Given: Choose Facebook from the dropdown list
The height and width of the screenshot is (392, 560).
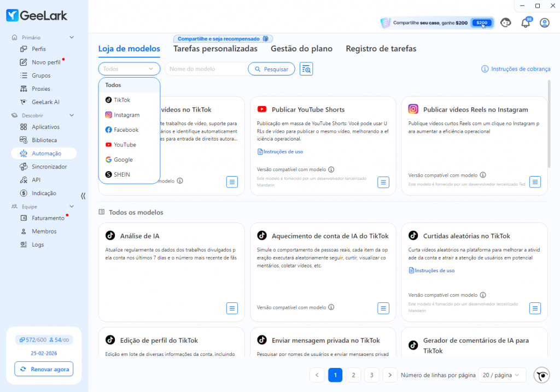Looking at the screenshot, I should [x=129, y=130].
